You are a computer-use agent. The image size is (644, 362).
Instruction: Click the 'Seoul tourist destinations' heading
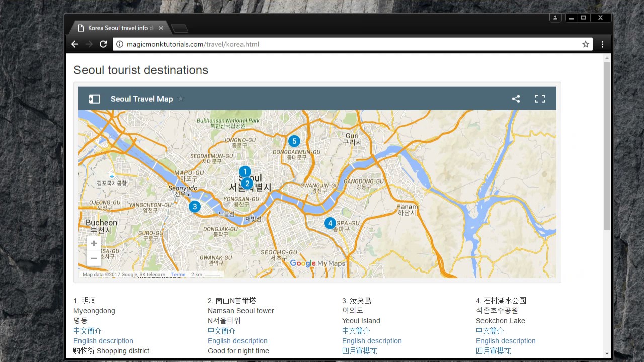point(141,70)
